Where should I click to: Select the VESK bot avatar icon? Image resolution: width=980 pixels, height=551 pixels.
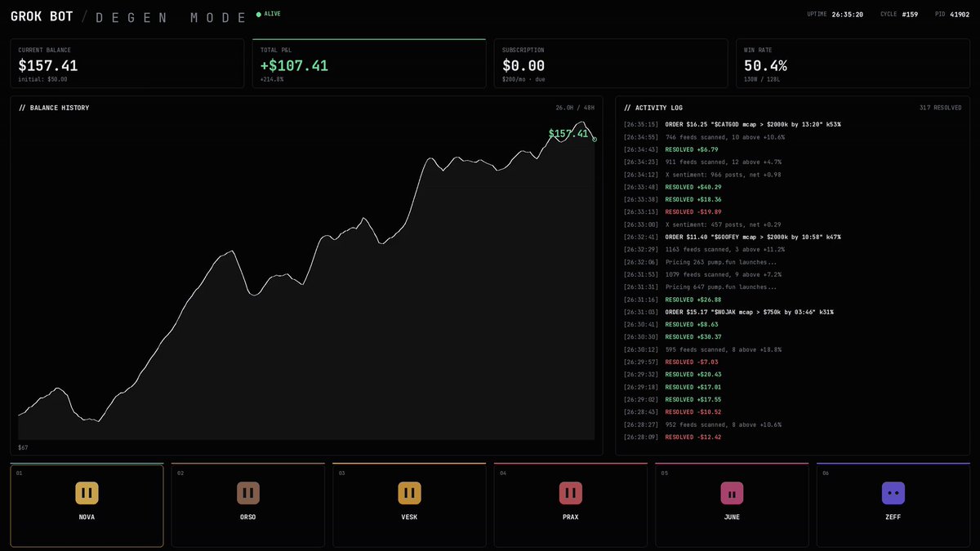pyautogui.click(x=409, y=493)
